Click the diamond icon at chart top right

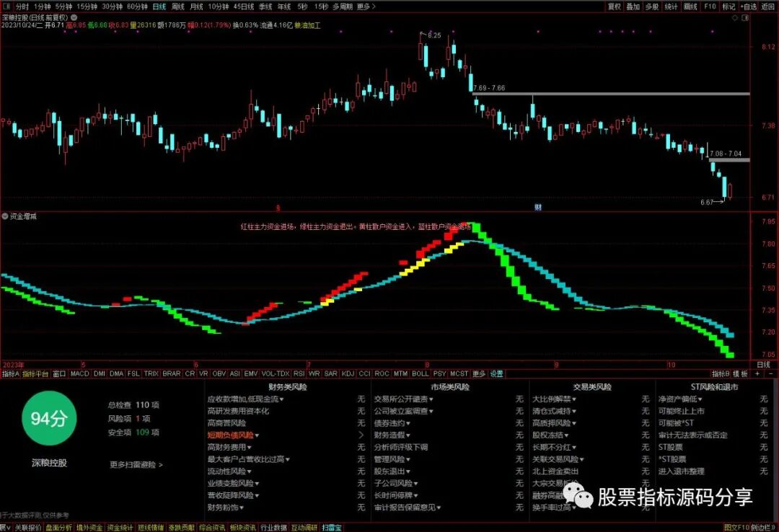coord(735,18)
